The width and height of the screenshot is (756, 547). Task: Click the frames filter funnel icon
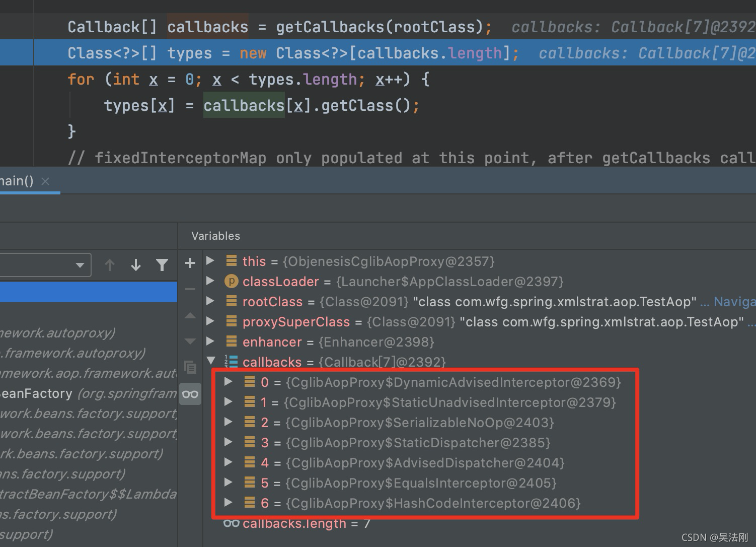[162, 265]
